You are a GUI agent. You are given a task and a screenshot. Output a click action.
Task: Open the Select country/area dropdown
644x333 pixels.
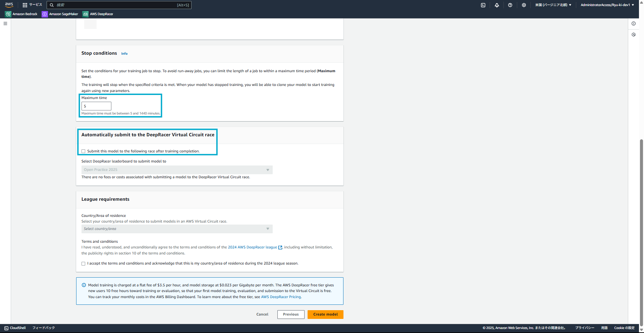177,229
